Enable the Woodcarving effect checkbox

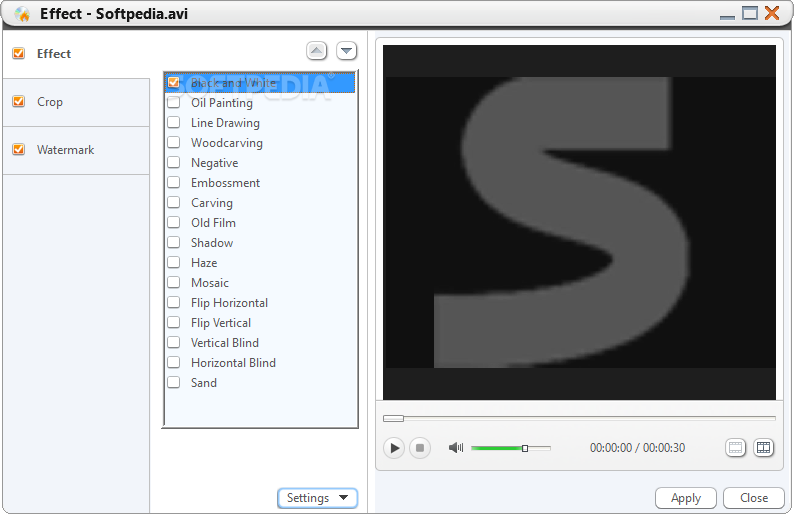[x=174, y=142]
